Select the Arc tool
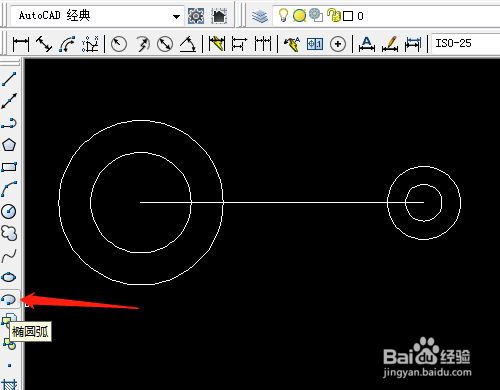The width and height of the screenshot is (500, 390). 9,189
